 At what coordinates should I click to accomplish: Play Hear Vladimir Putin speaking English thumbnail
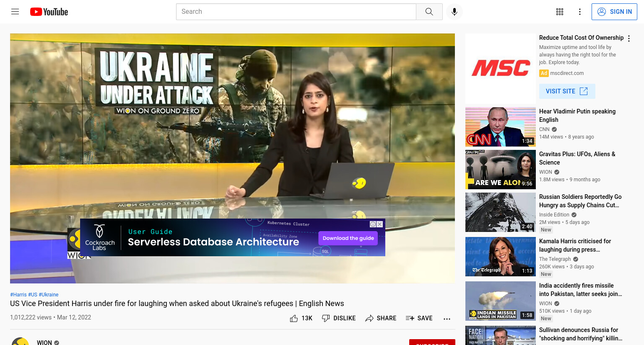tap(501, 127)
